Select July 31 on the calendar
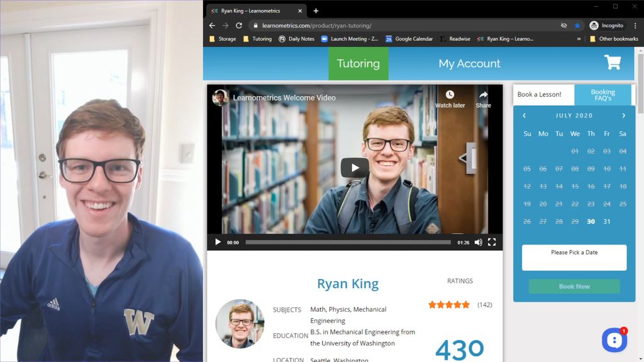Image resolution: width=644 pixels, height=362 pixels. pos(607,222)
